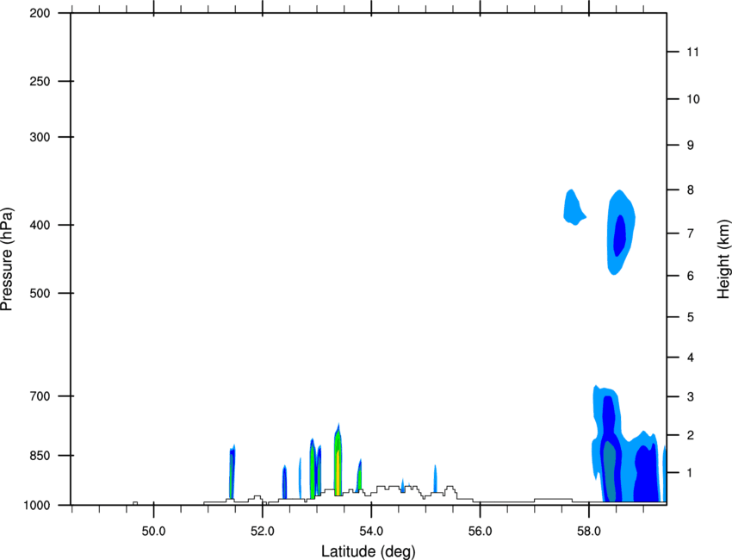Select the 200 pressure tick label
732x560 pixels.
point(40,13)
